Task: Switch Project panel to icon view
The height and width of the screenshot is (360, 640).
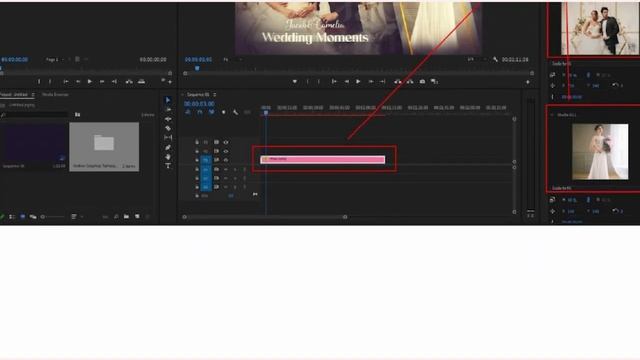Action: (x=22, y=217)
